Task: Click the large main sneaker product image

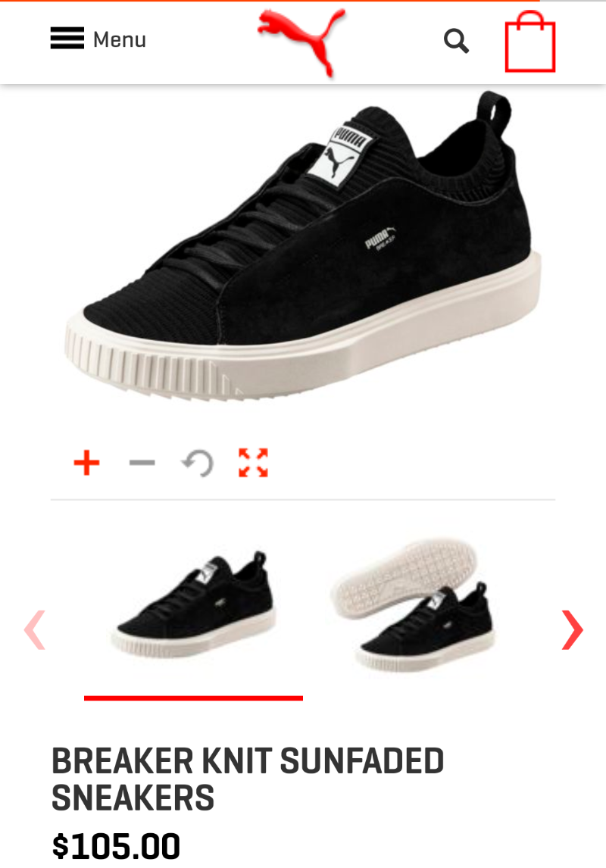Action: tap(303, 246)
